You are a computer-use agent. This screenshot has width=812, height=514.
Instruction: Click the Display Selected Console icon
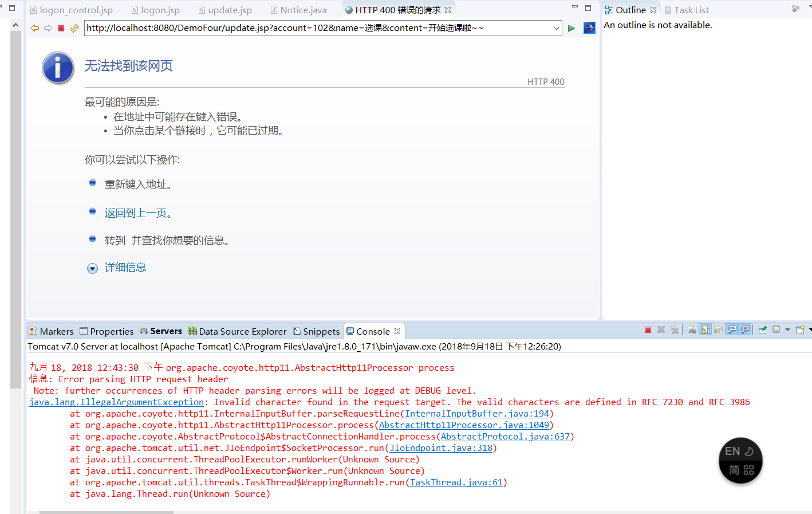pos(776,329)
